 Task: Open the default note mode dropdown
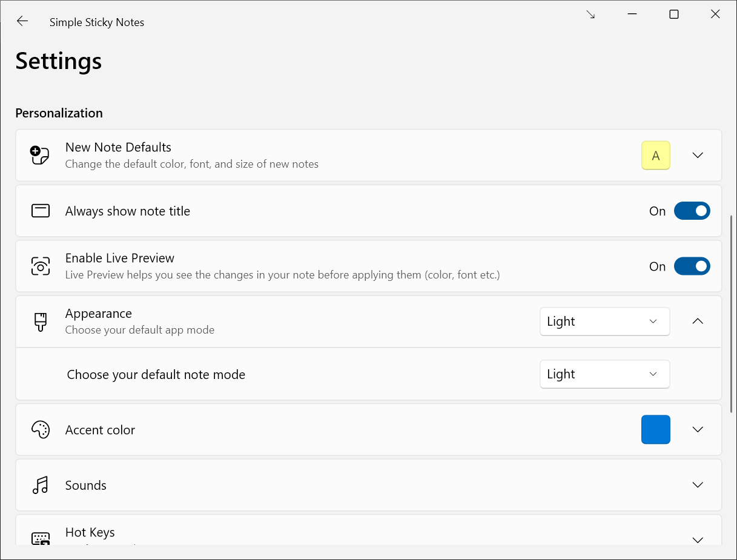pos(604,374)
